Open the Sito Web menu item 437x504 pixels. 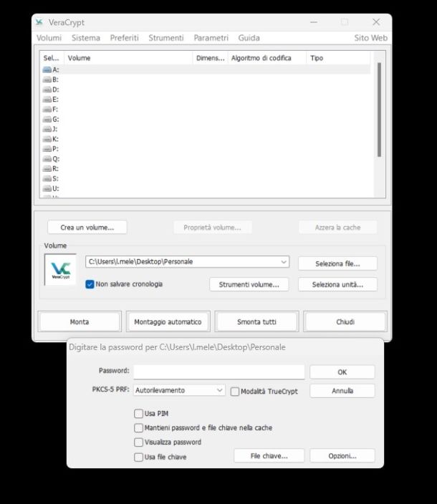[x=371, y=38]
